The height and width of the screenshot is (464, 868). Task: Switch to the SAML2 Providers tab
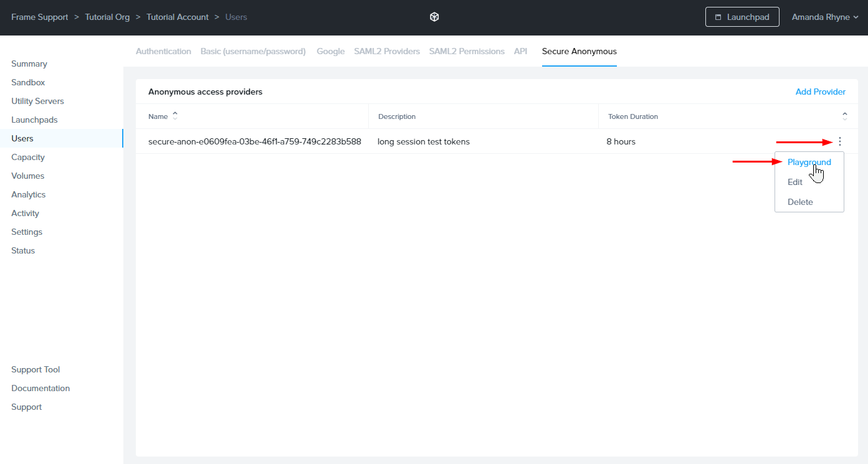point(387,51)
